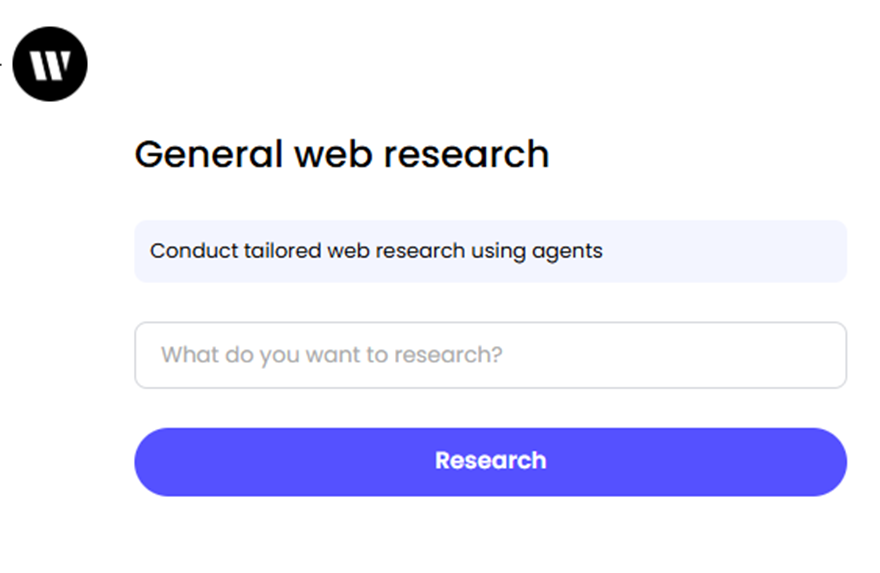Screen dimensions: 880x573
Task: Select the white W letter mark
Action: pyautogui.click(x=51, y=65)
